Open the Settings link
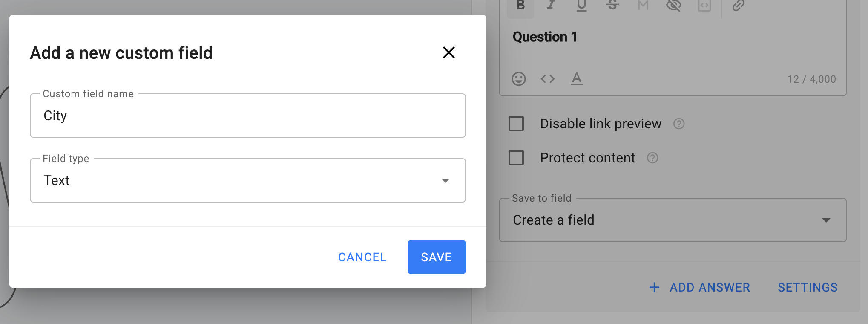 [x=807, y=287]
